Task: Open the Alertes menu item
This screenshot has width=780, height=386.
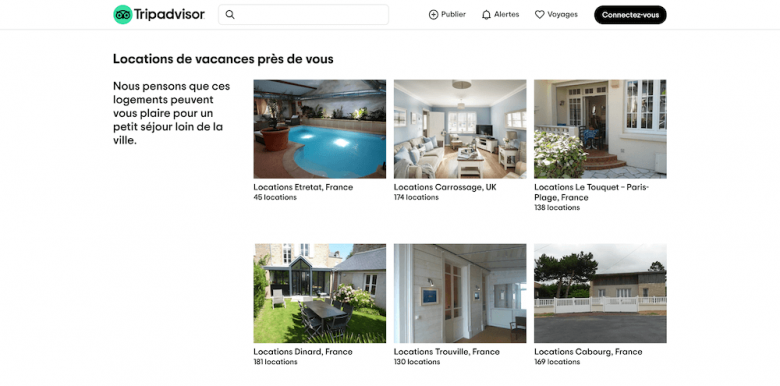Action: pyautogui.click(x=500, y=15)
